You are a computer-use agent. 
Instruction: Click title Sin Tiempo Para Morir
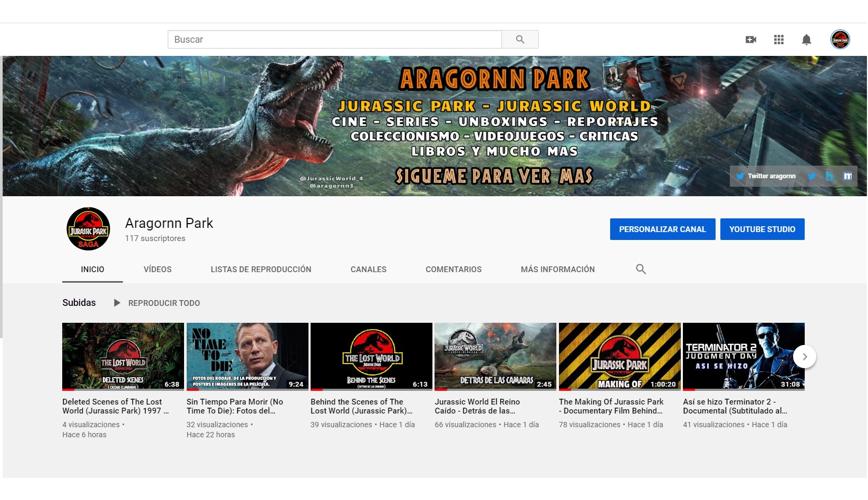[x=235, y=406]
